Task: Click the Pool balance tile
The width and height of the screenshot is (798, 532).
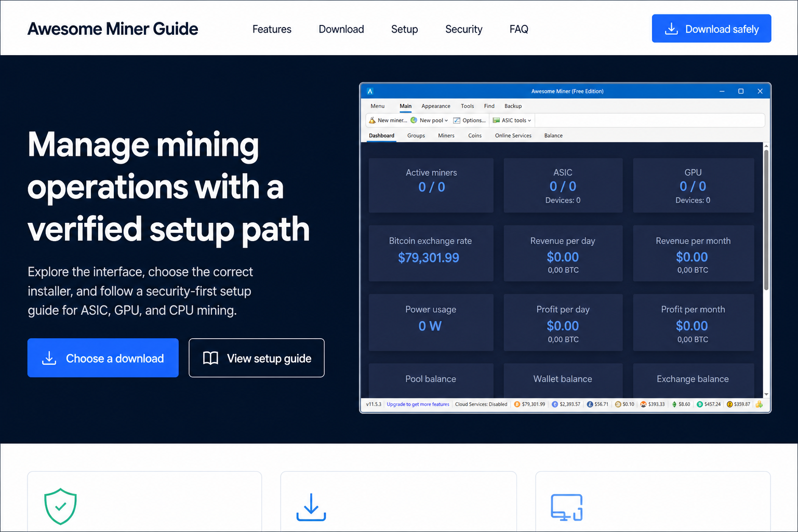Action: 431,380
